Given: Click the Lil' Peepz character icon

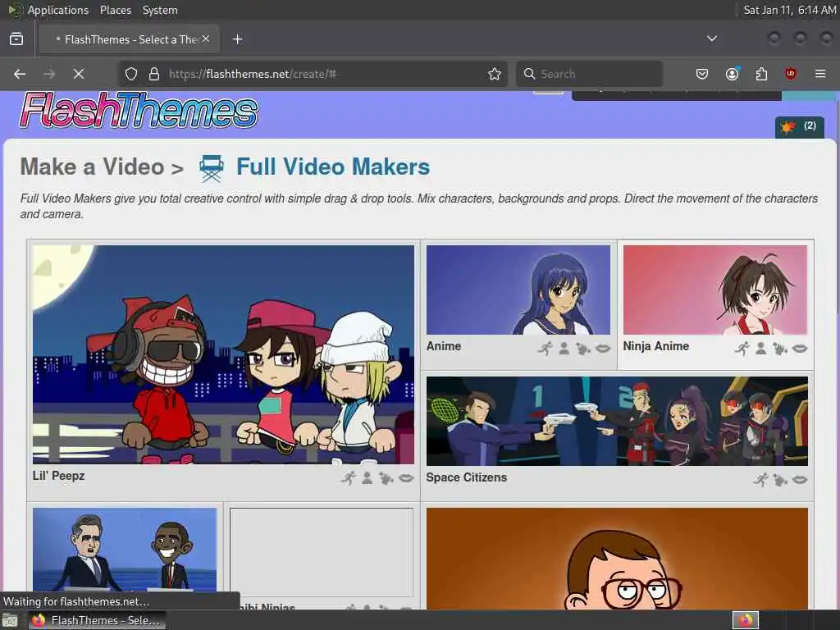Looking at the screenshot, I should point(367,478).
